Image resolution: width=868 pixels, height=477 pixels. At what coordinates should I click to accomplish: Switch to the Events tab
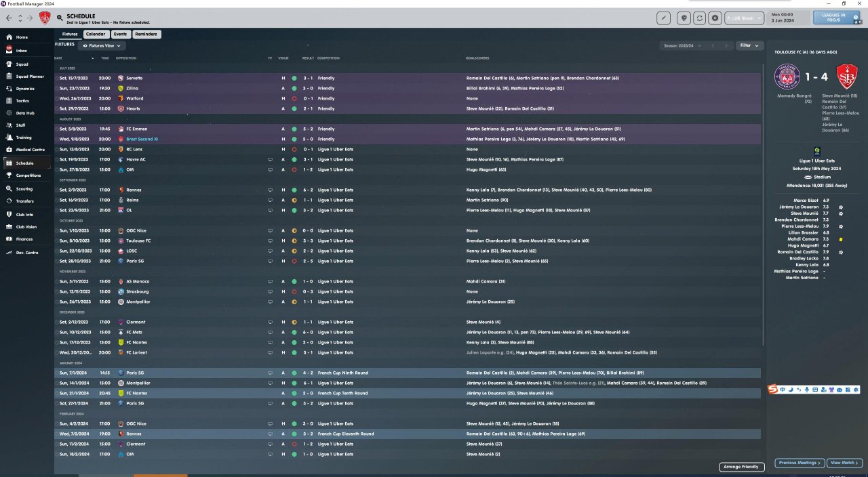120,34
